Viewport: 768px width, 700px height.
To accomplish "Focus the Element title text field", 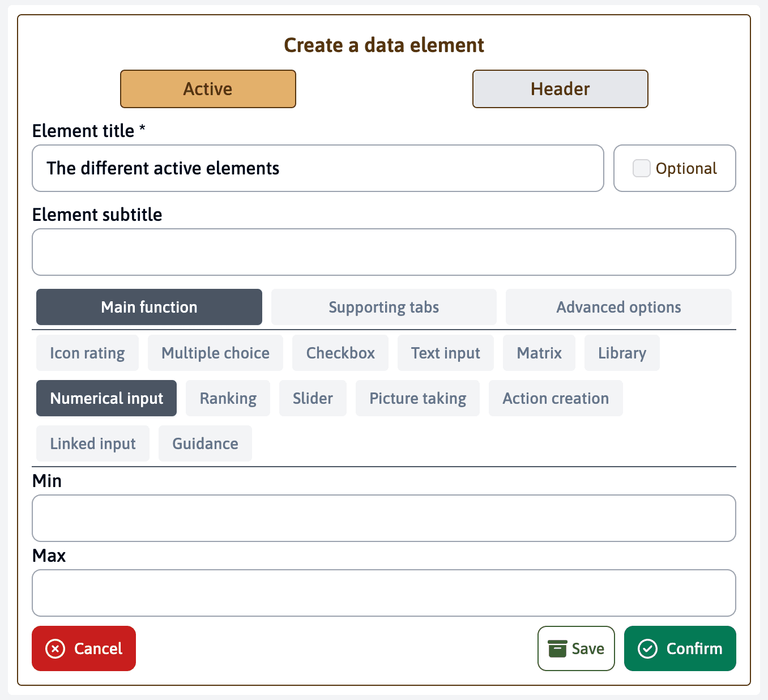I will 318,168.
